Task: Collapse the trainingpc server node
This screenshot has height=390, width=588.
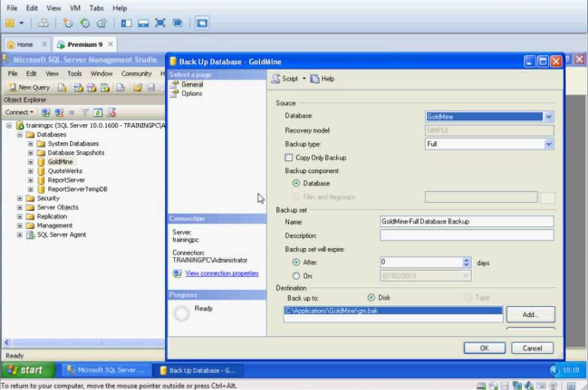Action: click(x=9, y=125)
